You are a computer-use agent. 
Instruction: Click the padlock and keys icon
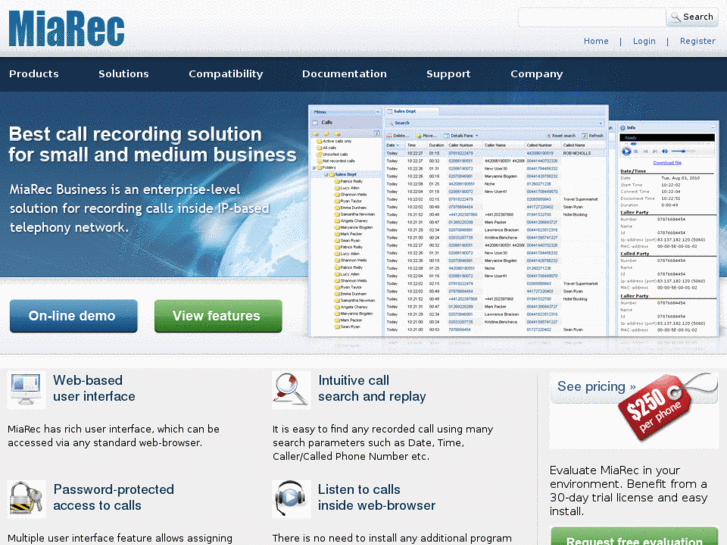point(26,499)
